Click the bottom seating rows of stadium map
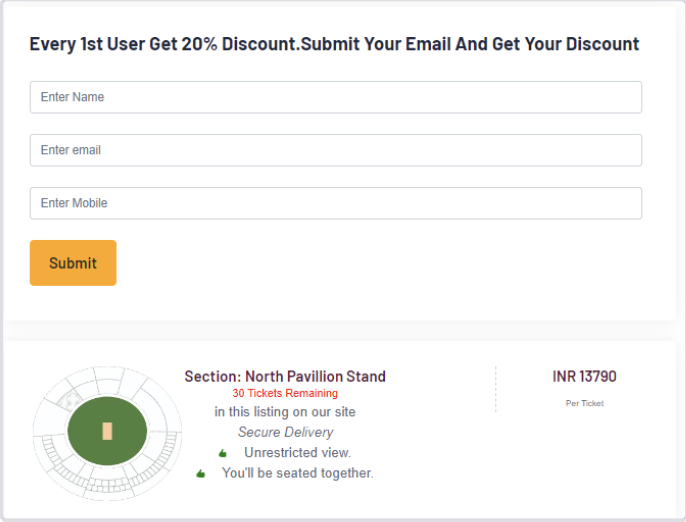 click(x=107, y=485)
